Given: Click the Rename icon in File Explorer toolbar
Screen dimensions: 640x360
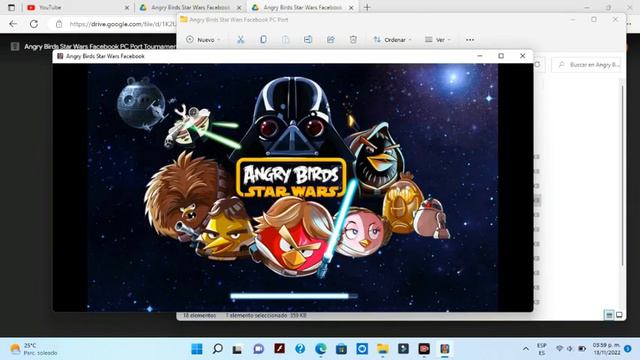Looking at the screenshot, I should pos(308,40).
